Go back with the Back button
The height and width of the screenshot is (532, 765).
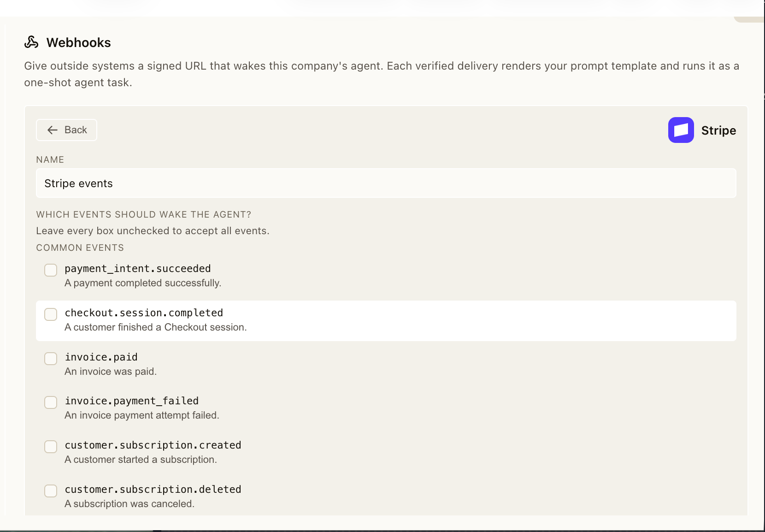point(66,130)
